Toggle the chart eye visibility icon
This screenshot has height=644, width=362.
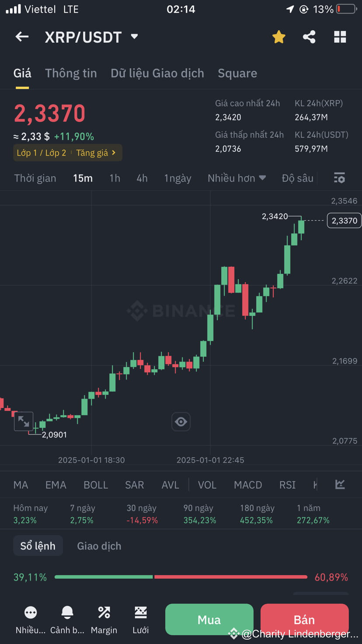click(181, 422)
